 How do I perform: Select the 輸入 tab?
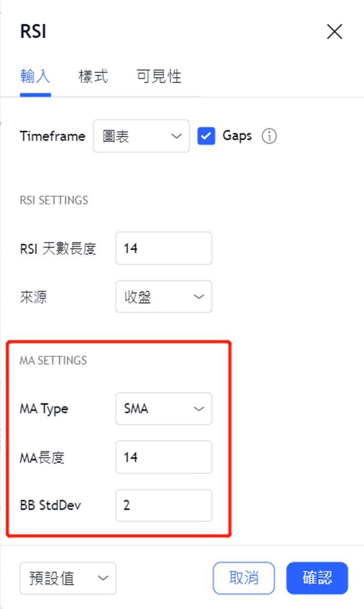point(35,76)
